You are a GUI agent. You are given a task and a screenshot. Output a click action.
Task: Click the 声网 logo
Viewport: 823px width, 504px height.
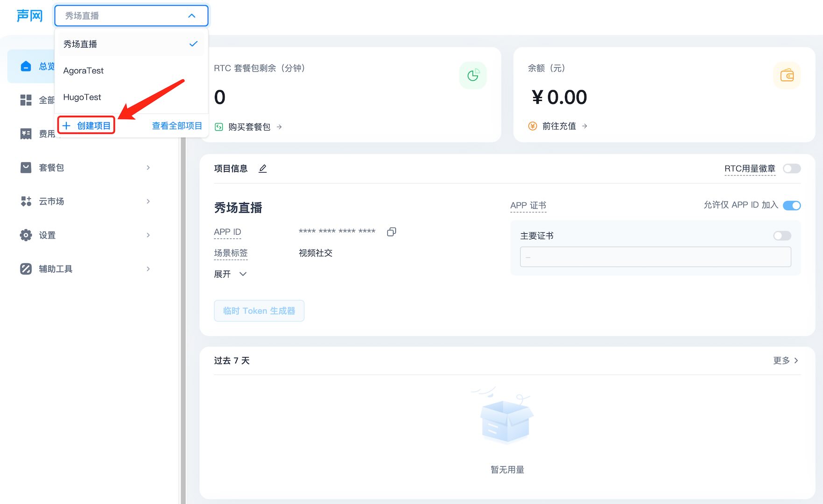pos(29,15)
